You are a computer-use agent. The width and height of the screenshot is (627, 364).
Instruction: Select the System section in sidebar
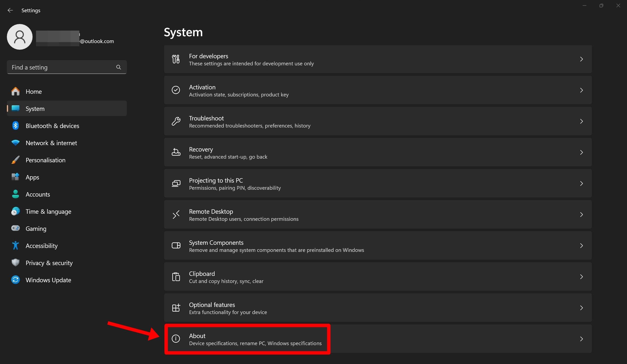(35, 108)
